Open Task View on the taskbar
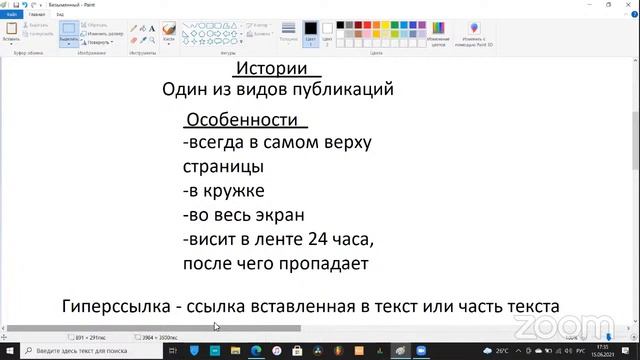 tap(173, 351)
